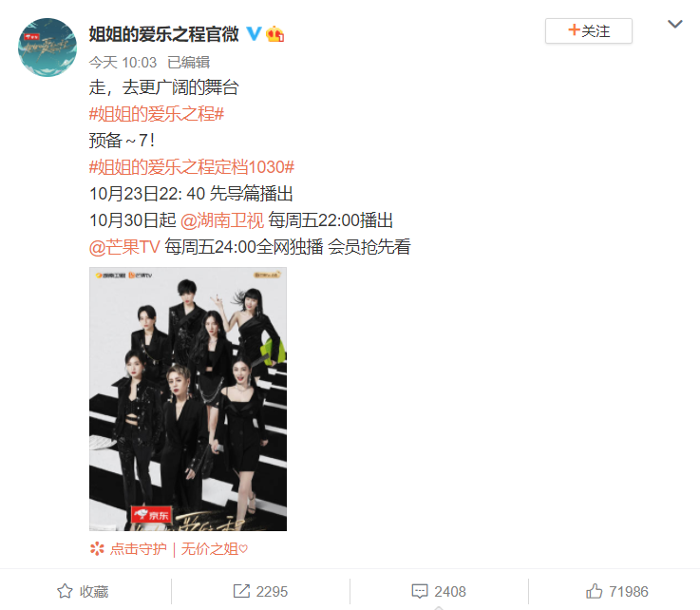Like the post with thumbs-up icon
Screen dimensions: 700x610
[x=595, y=591]
